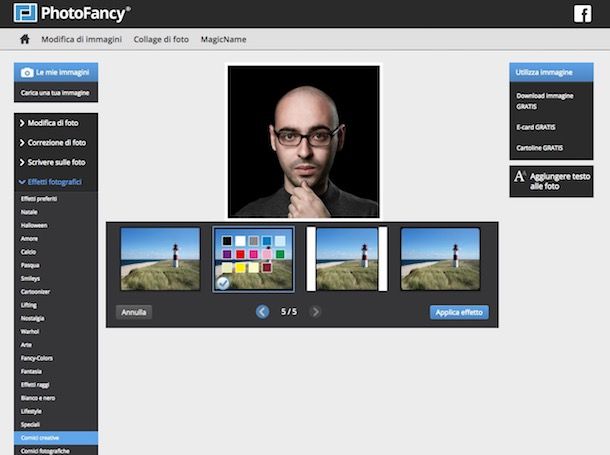The width and height of the screenshot is (610, 455).
Task: Select the Cartoonizer effects category
Action: pos(35,292)
